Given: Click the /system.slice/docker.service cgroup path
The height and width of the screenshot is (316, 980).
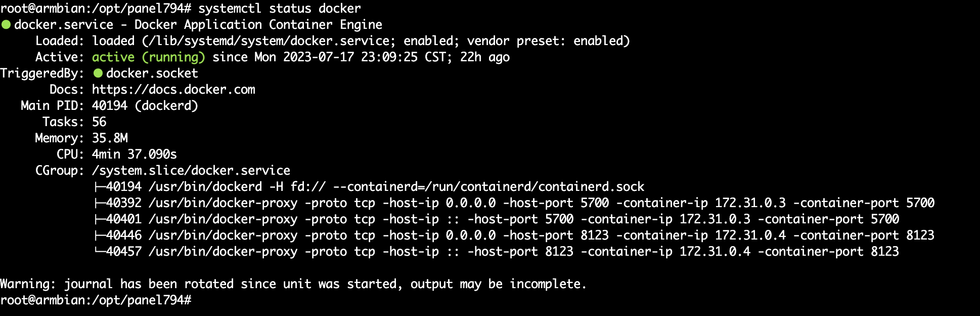Looking at the screenshot, I should click(191, 171).
